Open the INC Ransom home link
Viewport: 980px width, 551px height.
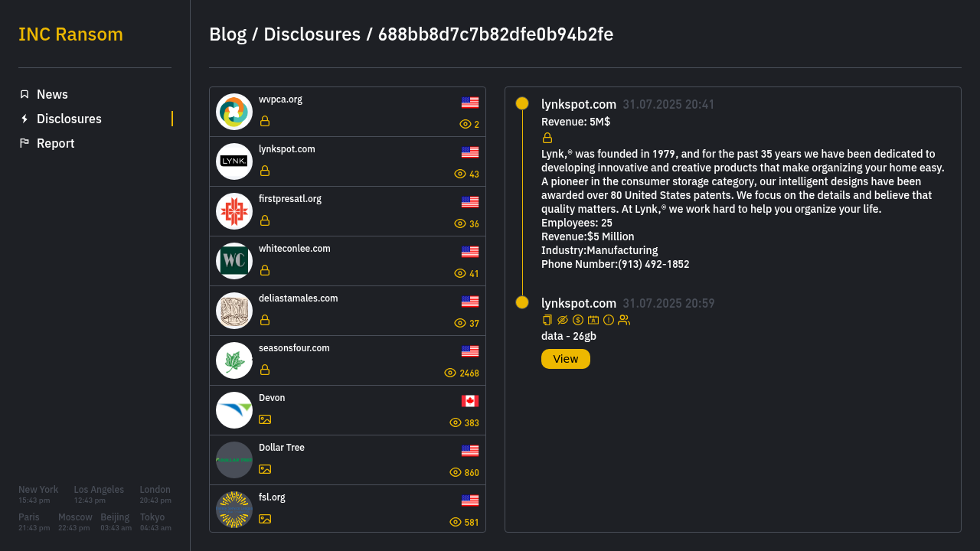70,34
